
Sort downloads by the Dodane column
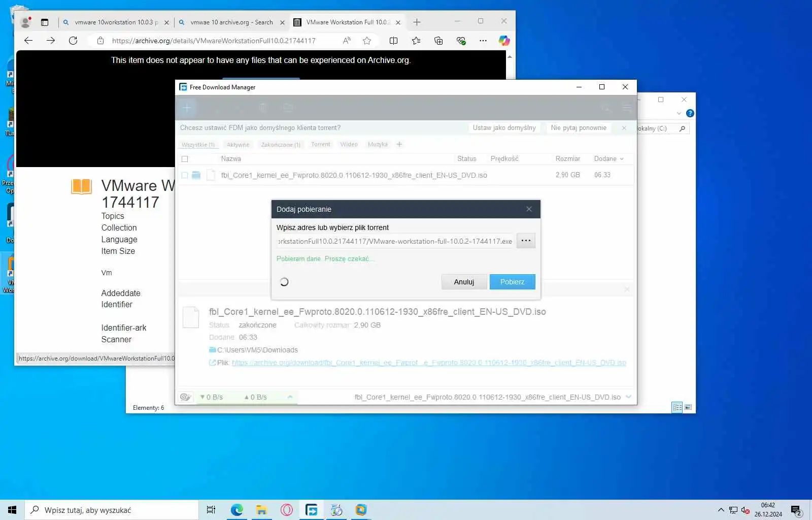(608, 159)
